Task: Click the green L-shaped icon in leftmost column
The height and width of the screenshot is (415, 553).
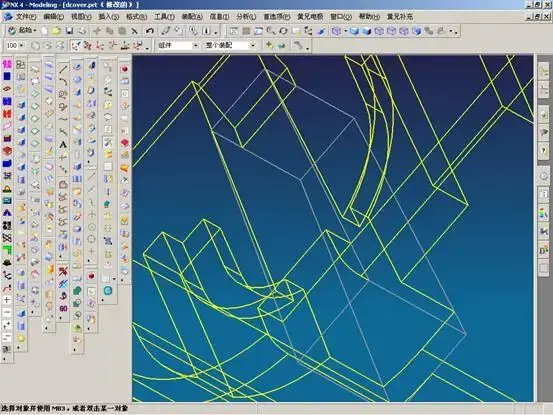Action: pyautogui.click(x=7, y=250)
